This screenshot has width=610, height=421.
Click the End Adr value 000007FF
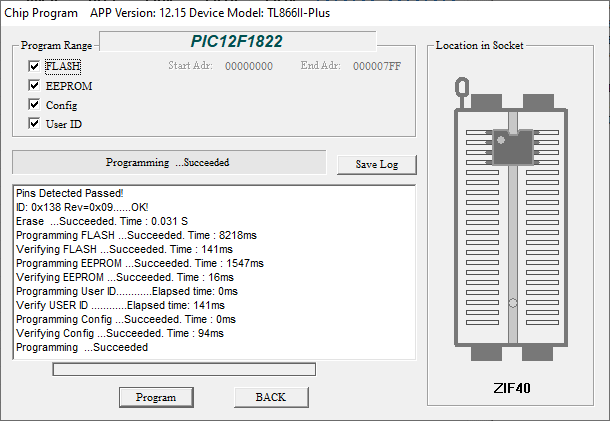(x=377, y=67)
